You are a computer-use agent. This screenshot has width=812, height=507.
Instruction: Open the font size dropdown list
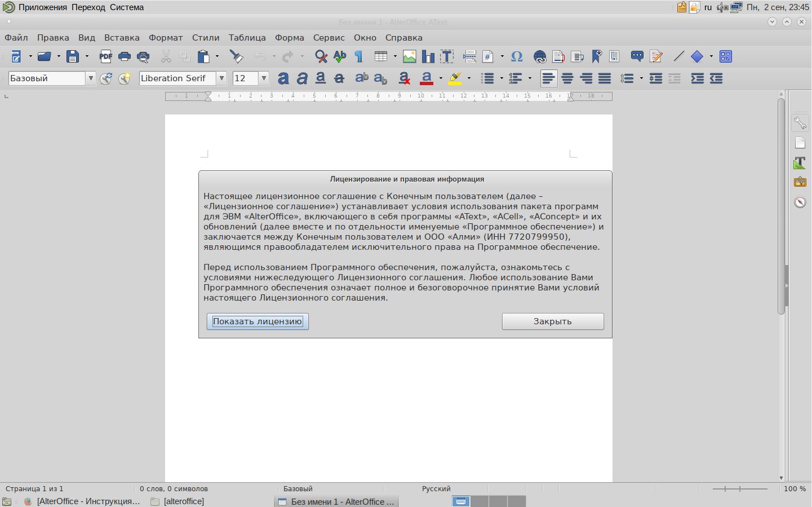(264, 78)
